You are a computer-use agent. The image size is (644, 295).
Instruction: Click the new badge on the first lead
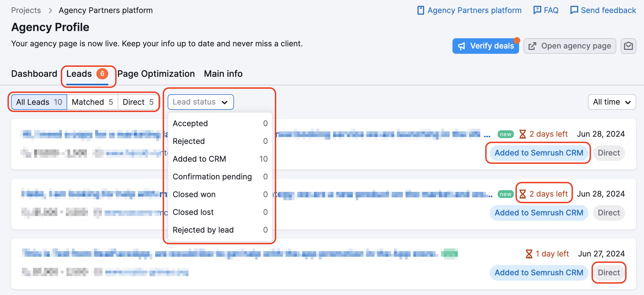pyautogui.click(x=505, y=134)
